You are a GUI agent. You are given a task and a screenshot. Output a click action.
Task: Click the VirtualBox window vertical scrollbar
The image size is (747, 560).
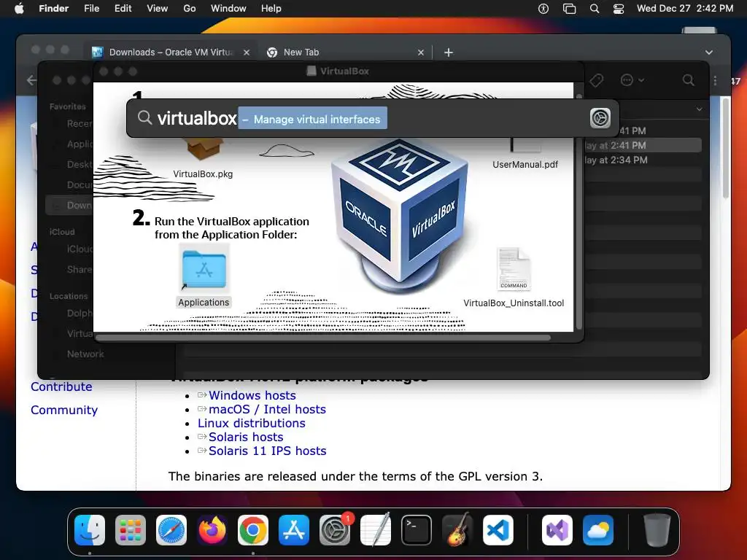click(x=578, y=211)
